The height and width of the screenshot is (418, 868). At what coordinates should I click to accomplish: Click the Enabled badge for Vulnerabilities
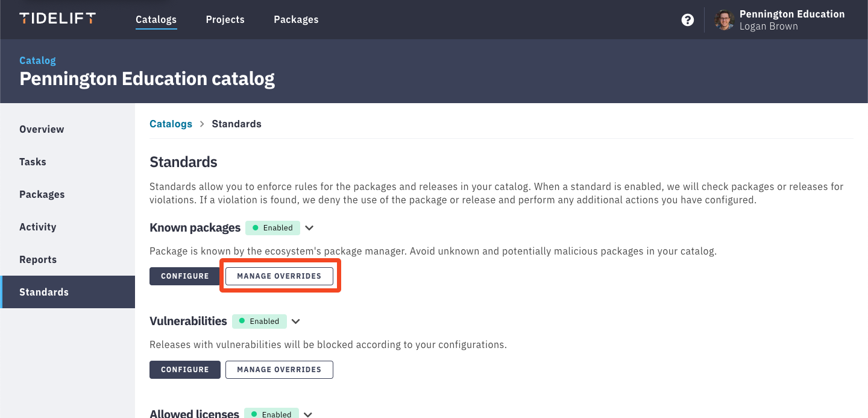point(259,321)
